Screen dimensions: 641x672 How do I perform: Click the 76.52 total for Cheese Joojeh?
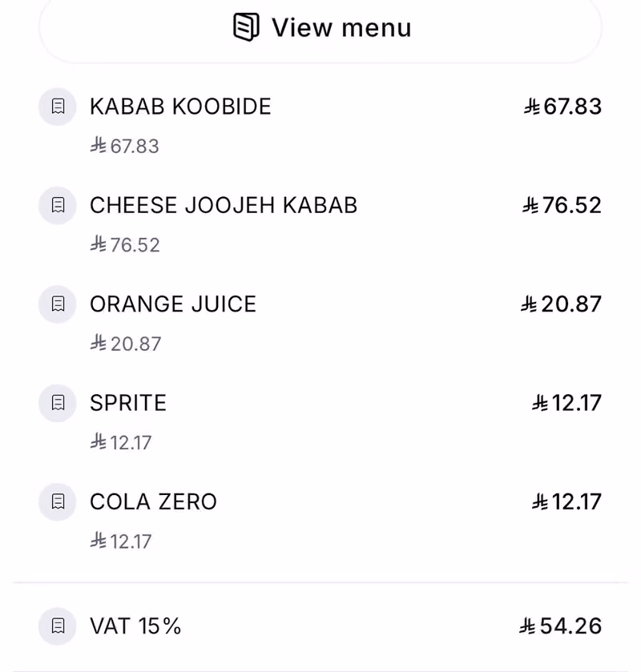pyautogui.click(x=562, y=205)
